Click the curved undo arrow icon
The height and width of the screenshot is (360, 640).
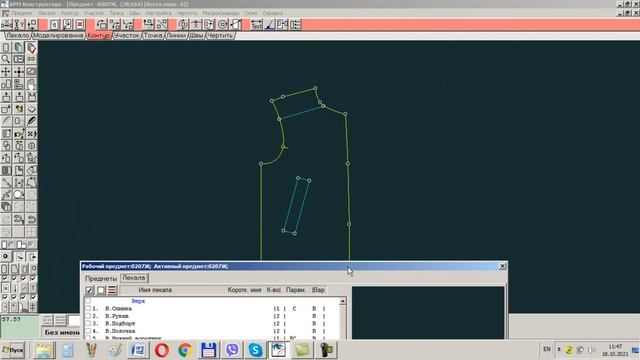31,220
